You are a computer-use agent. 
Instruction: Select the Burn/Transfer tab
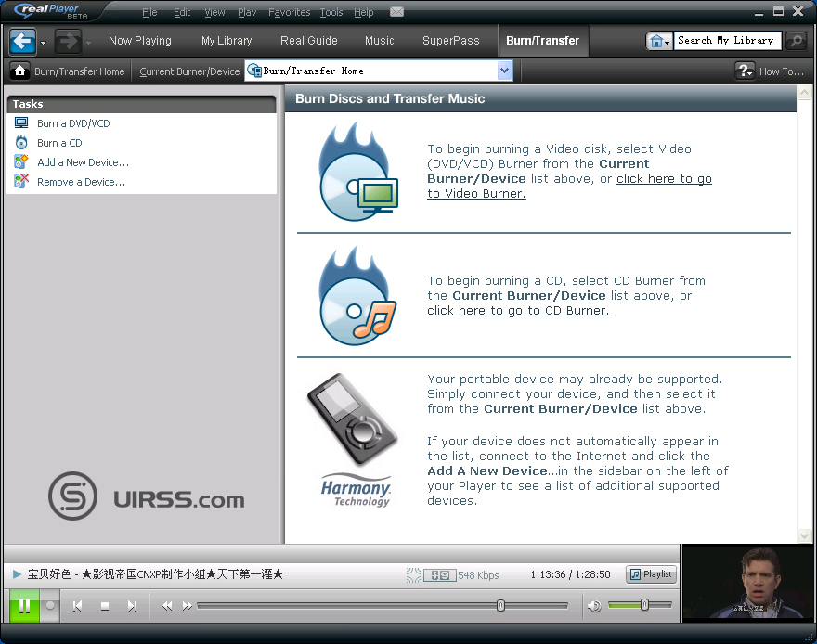(543, 41)
